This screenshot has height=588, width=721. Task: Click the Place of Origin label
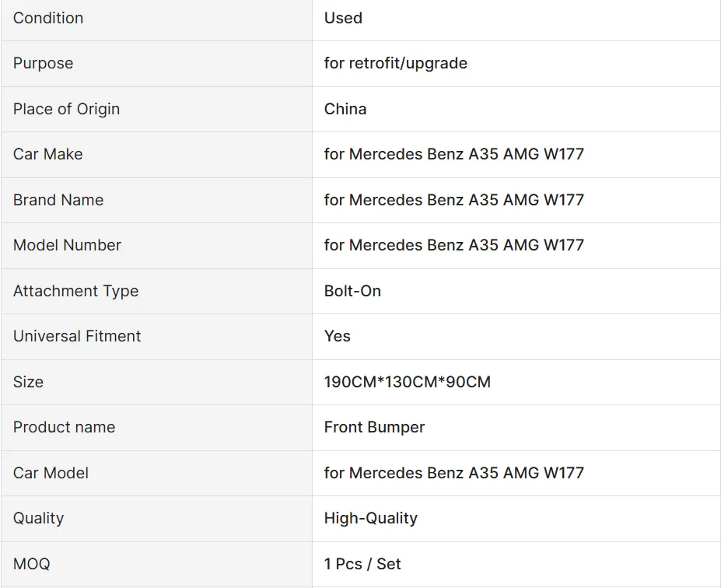[66, 109]
